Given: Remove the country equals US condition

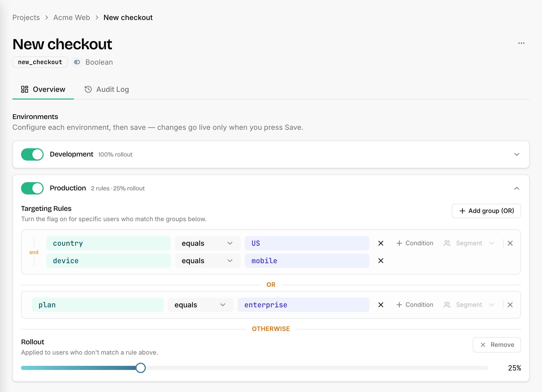Looking at the screenshot, I should [x=381, y=243].
